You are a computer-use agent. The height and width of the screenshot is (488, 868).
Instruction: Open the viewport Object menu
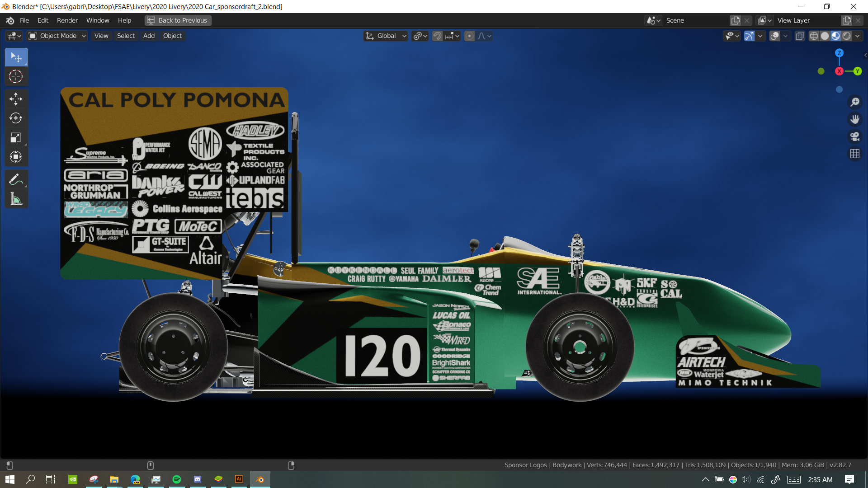[x=172, y=36]
